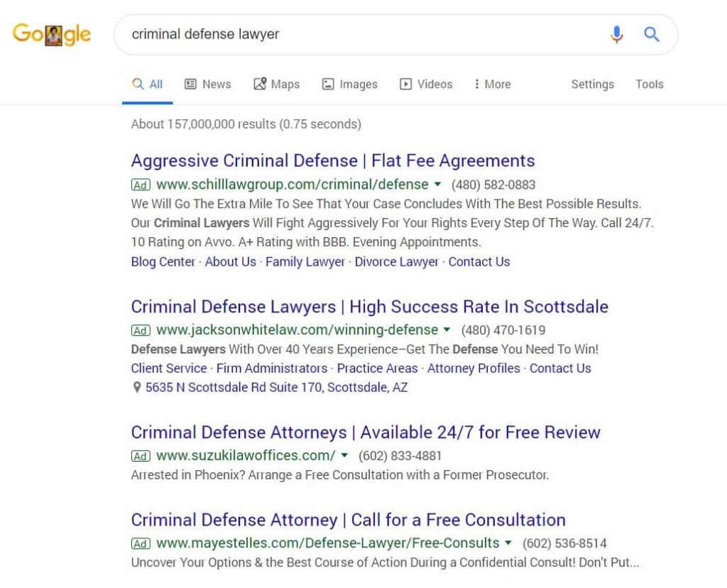This screenshot has width=727, height=588.
Task: Click the Images tab icon
Action: 328,84
